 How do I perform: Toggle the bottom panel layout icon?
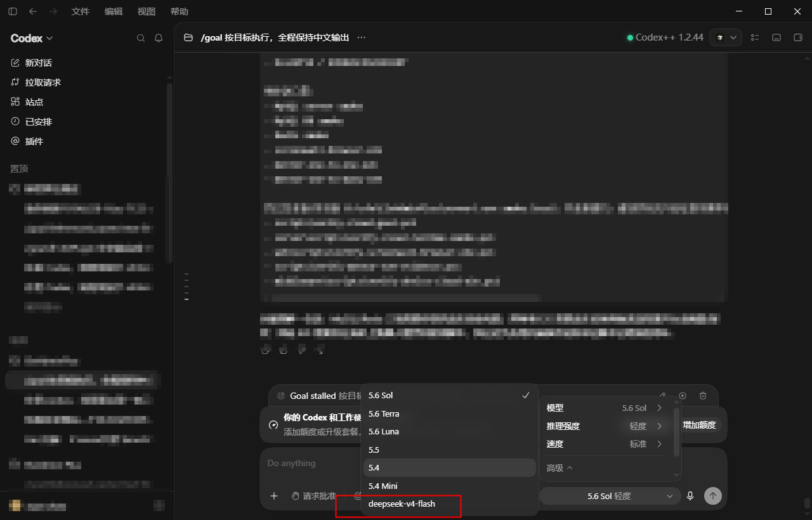coord(776,37)
